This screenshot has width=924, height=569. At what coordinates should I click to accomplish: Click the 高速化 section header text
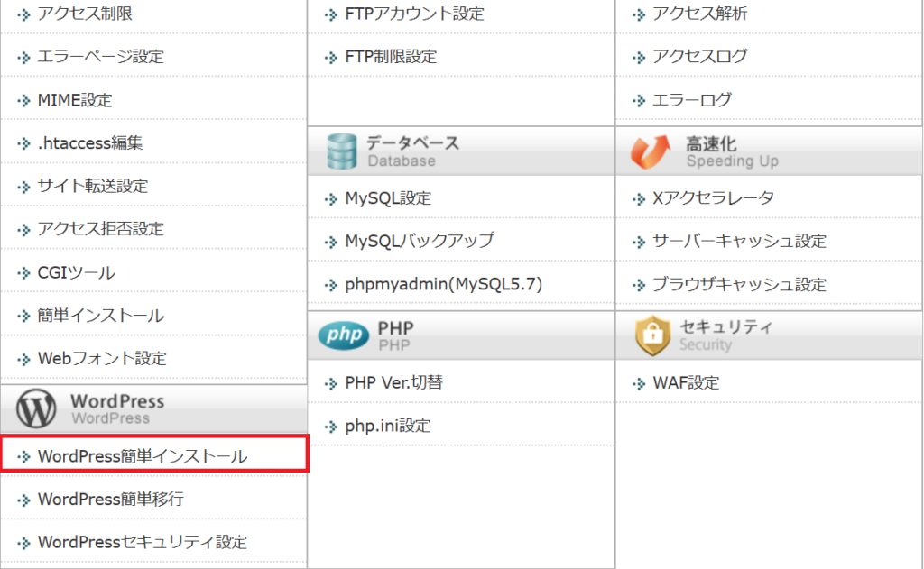point(711,144)
